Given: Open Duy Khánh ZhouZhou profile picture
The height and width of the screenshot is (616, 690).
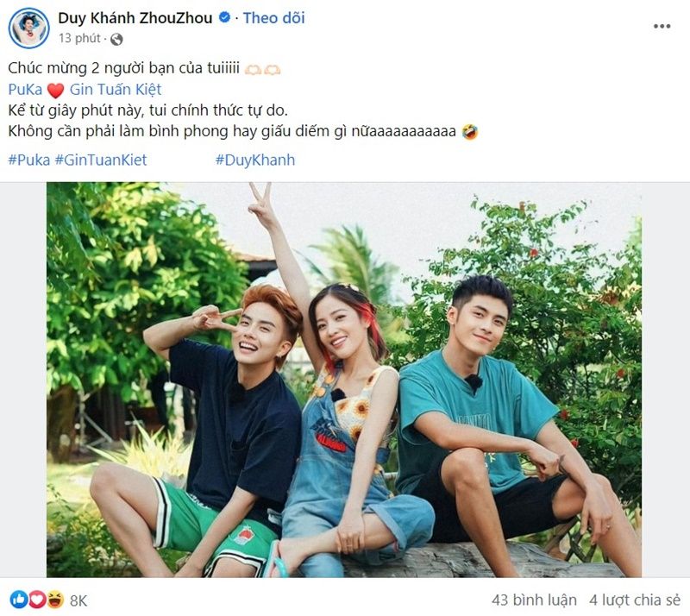Looking at the screenshot, I should (x=29, y=28).
